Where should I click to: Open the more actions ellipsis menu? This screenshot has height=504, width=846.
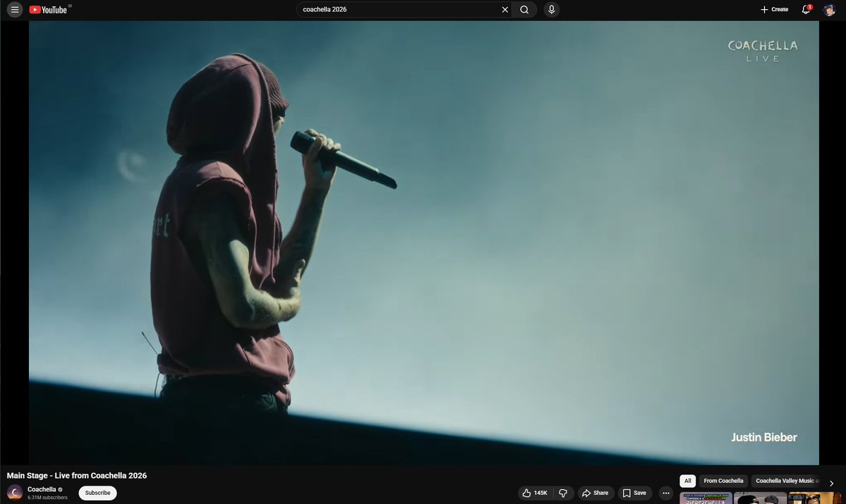click(x=666, y=493)
